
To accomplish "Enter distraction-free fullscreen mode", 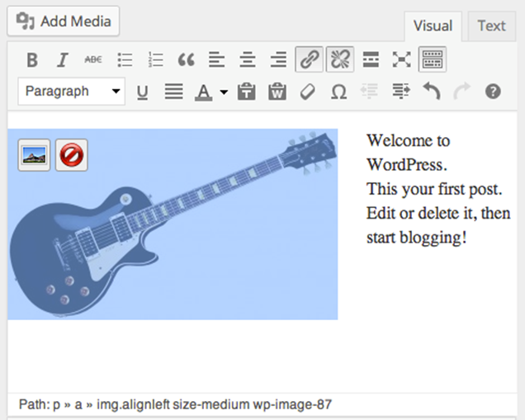I will tap(401, 60).
